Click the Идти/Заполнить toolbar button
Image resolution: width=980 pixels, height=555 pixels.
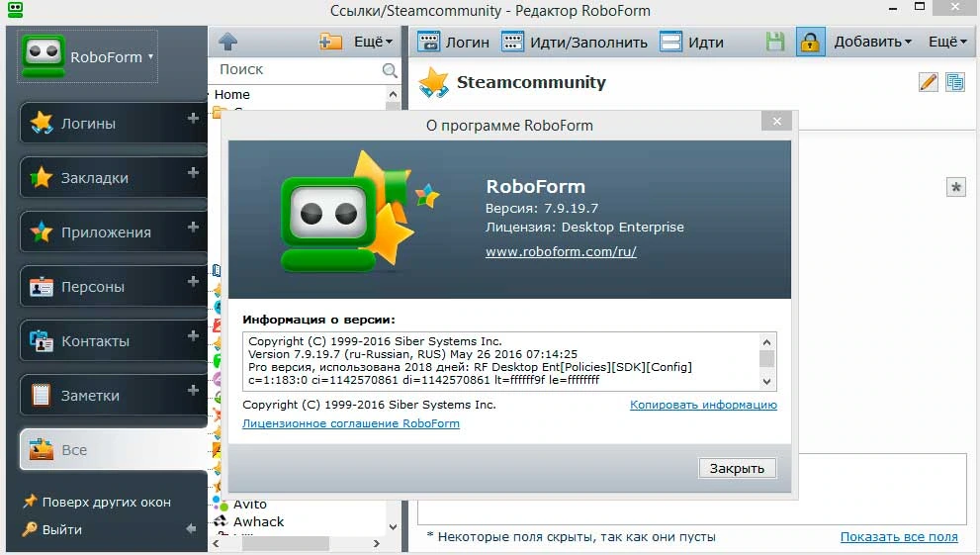(x=575, y=42)
